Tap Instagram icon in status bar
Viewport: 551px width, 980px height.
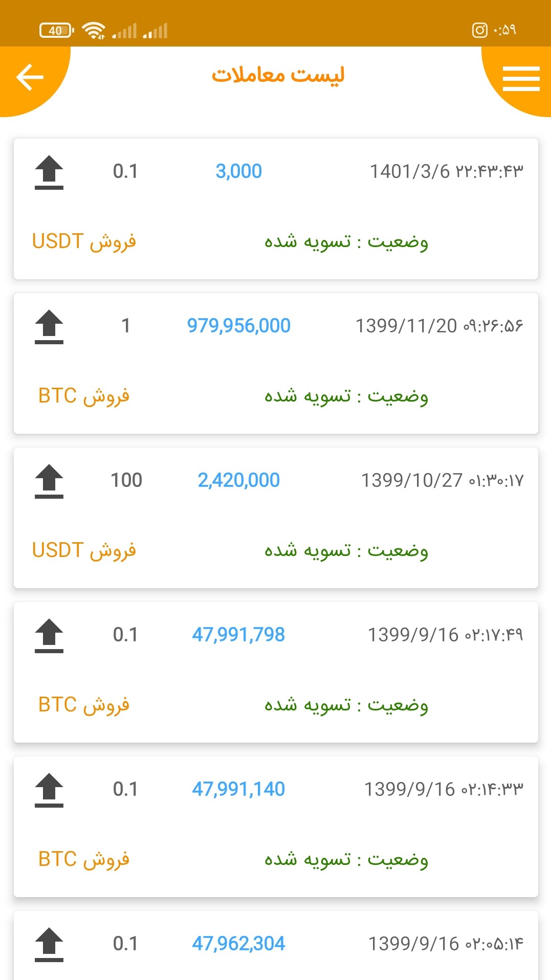[479, 30]
